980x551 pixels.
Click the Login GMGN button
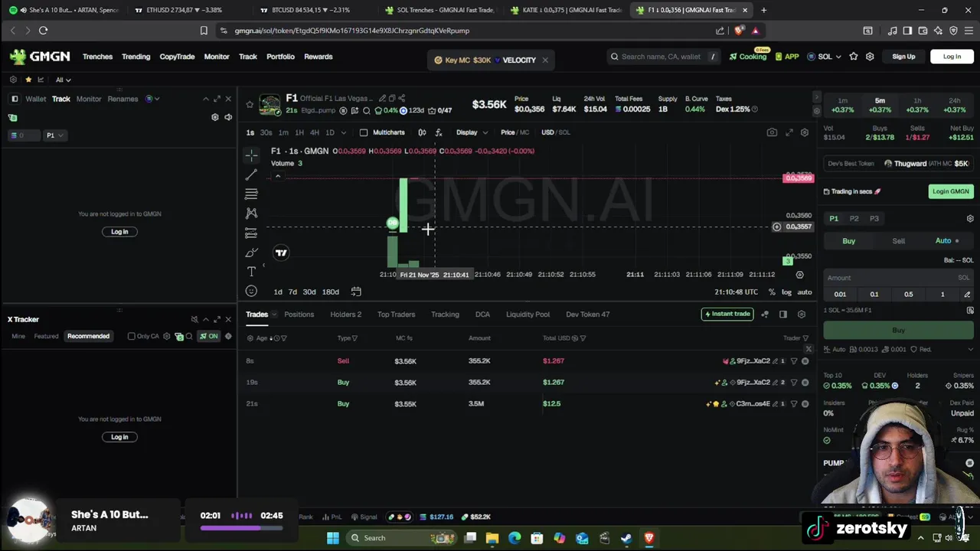(950, 191)
